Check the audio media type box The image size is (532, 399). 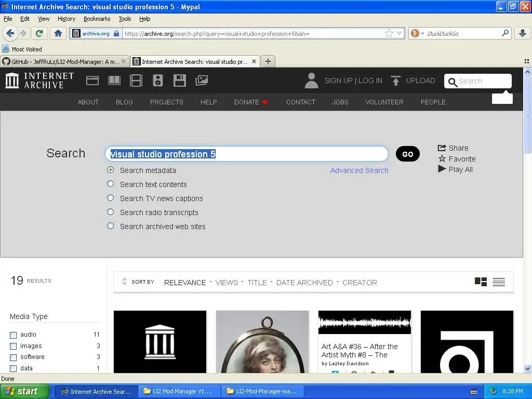[13, 335]
